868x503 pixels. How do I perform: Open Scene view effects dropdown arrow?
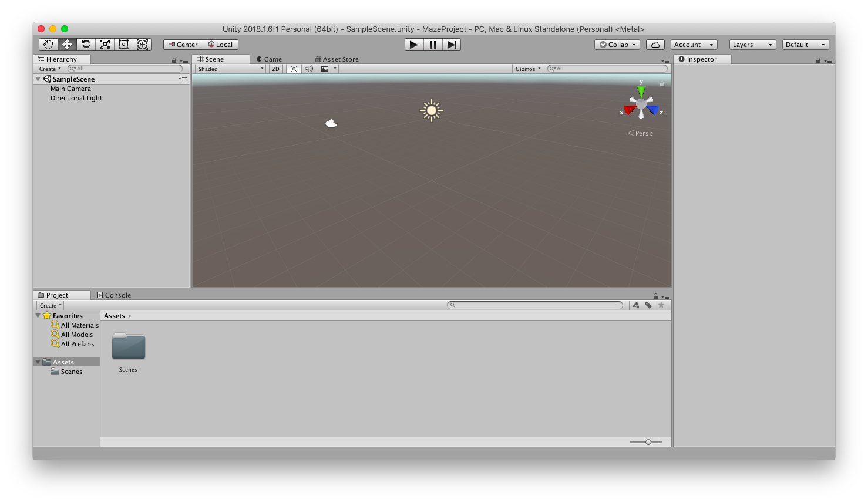pos(335,69)
